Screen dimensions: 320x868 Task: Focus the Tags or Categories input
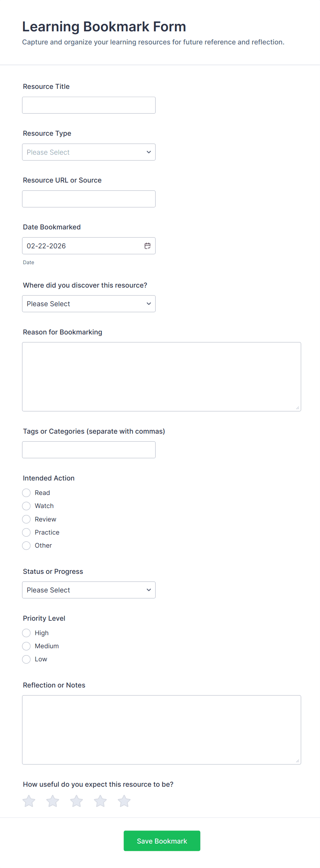click(x=89, y=450)
